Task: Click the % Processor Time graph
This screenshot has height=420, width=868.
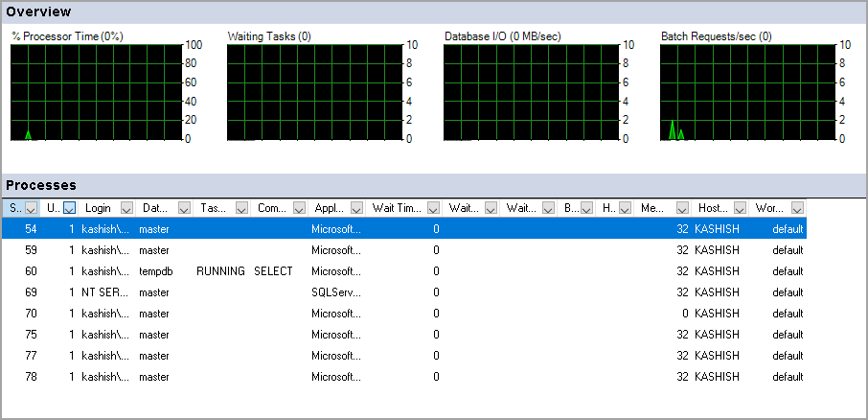Action: click(x=96, y=92)
